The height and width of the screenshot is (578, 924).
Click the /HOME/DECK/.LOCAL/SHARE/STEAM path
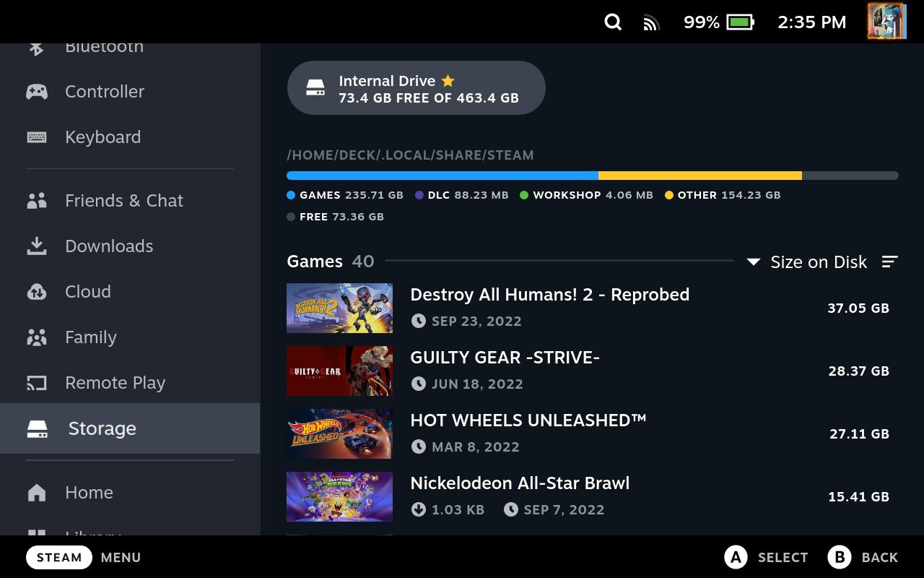pyautogui.click(x=410, y=155)
